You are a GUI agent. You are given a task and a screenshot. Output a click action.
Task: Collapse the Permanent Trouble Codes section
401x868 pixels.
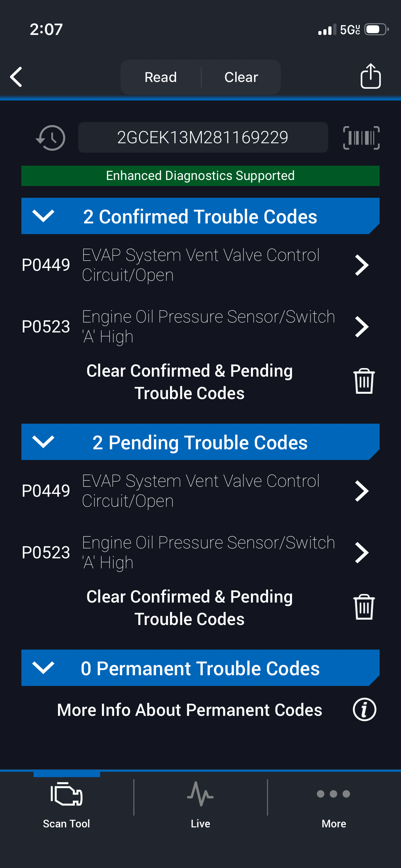pyautogui.click(x=43, y=668)
